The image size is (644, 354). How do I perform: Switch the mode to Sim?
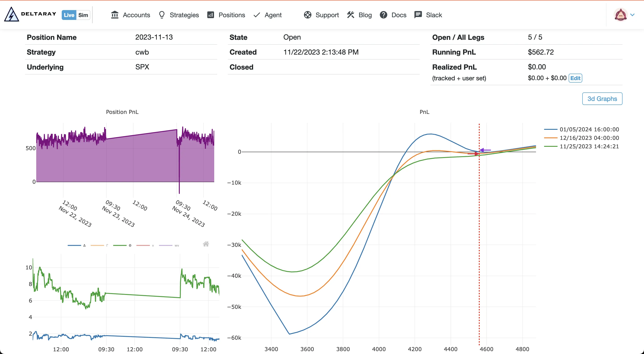(83, 15)
